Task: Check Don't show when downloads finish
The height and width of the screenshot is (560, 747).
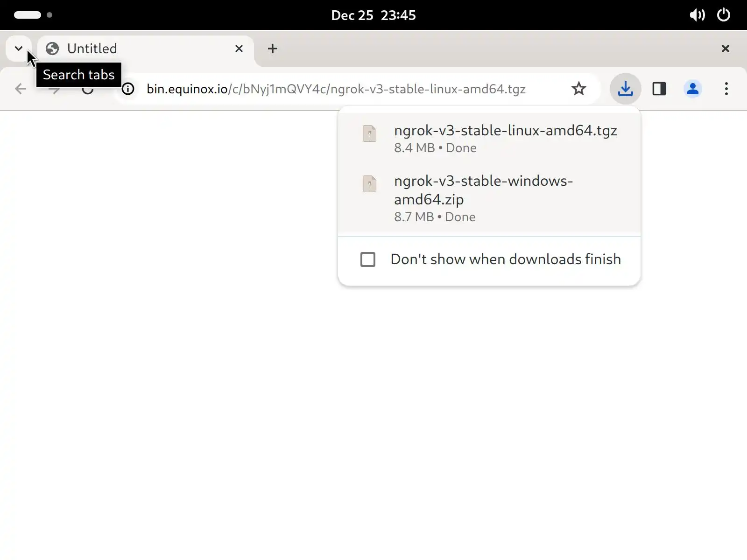Action: coord(368,259)
